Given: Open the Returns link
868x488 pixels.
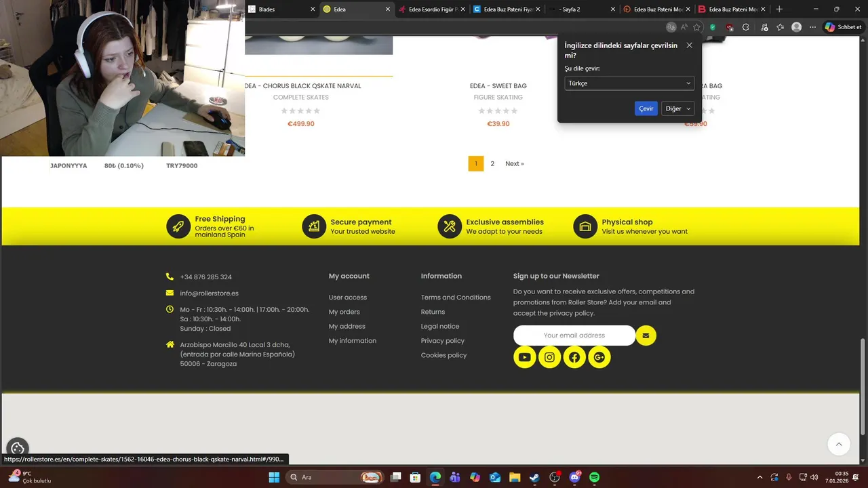Looking at the screenshot, I should tap(433, 312).
